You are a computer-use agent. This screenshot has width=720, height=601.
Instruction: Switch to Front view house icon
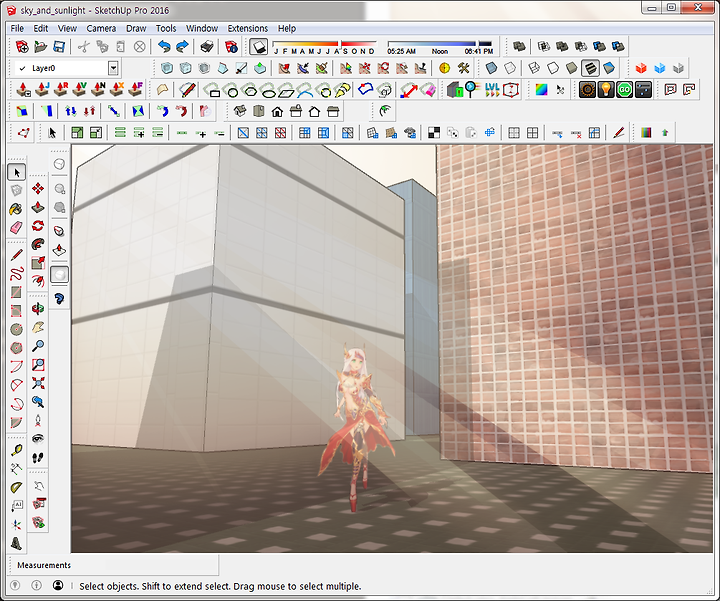coord(277,111)
